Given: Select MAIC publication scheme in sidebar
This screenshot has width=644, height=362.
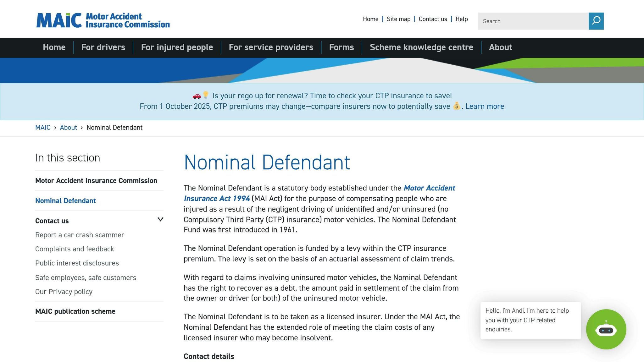Looking at the screenshot, I should click(x=75, y=311).
